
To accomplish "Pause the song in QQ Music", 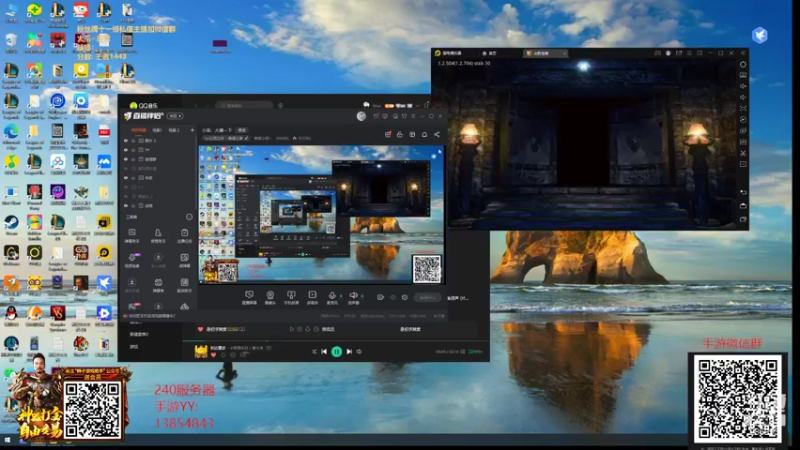I will tap(337, 351).
